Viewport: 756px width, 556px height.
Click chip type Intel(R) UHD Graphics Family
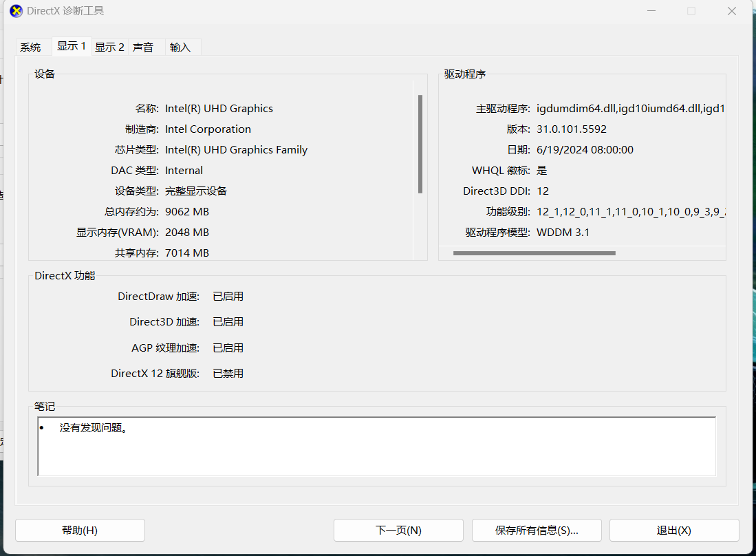point(236,150)
